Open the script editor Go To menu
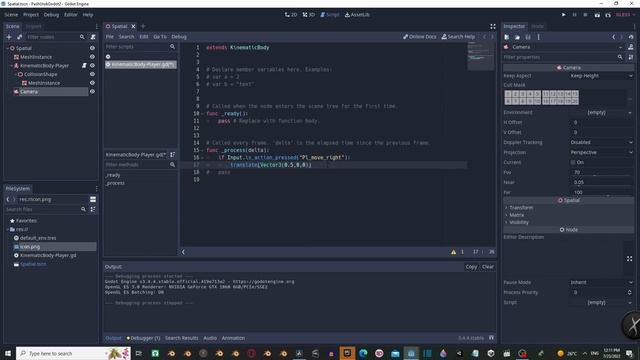The width and height of the screenshot is (640, 360). [160, 37]
